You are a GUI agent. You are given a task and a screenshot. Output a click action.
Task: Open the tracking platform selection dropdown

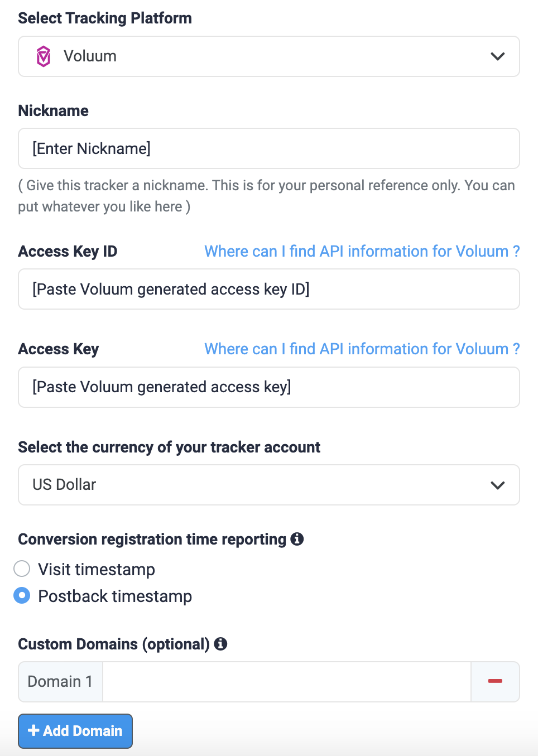point(269,56)
